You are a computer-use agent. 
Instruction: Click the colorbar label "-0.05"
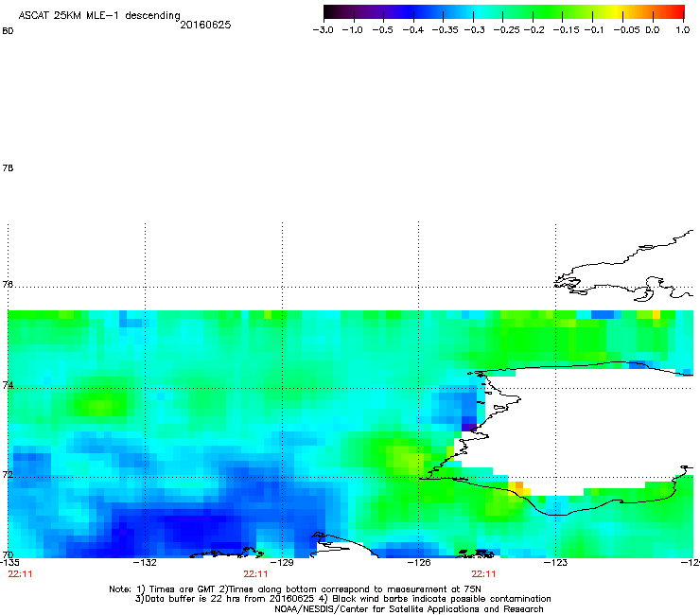click(x=627, y=30)
